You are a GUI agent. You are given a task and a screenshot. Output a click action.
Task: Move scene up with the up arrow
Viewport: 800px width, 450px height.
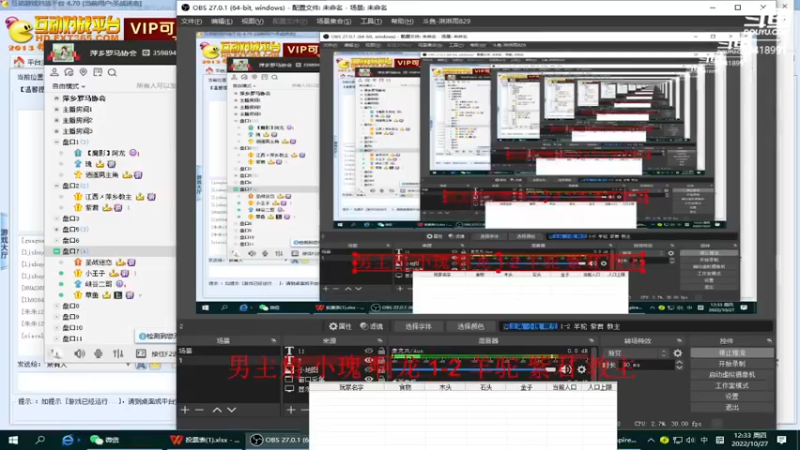[x=217, y=410]
